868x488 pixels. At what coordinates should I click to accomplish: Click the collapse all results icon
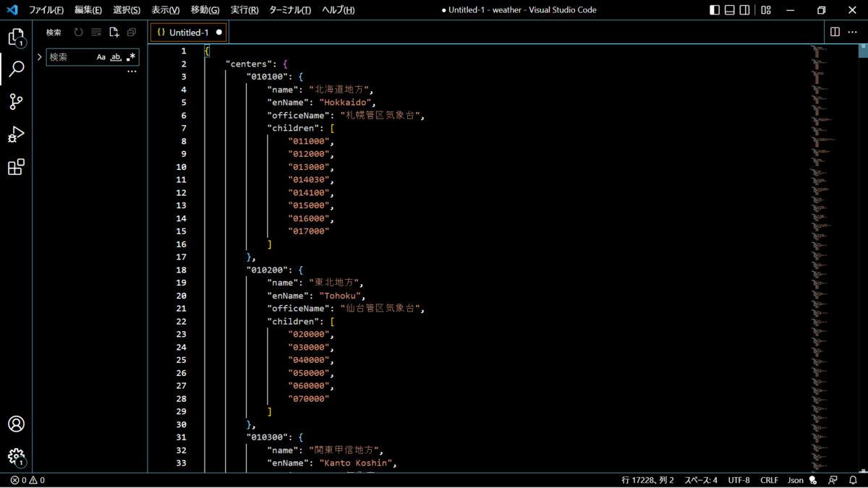(132, 33)
